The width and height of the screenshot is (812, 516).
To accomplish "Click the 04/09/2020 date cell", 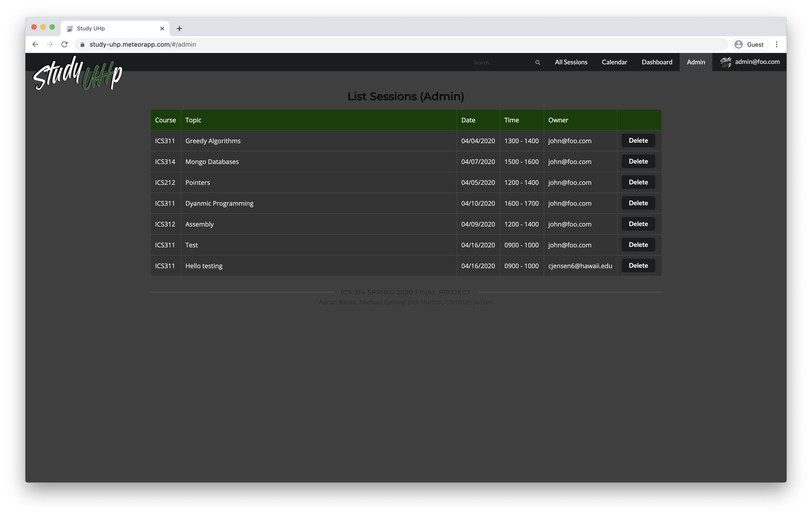I will point(478,224).
